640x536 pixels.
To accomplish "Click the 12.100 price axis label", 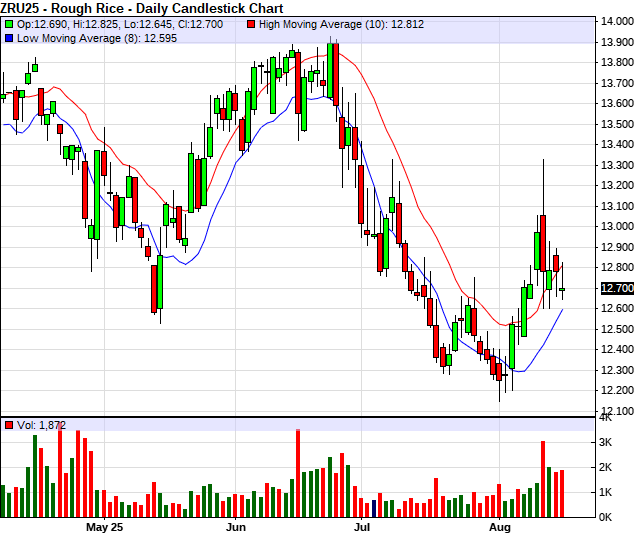I will click(617, 411).
